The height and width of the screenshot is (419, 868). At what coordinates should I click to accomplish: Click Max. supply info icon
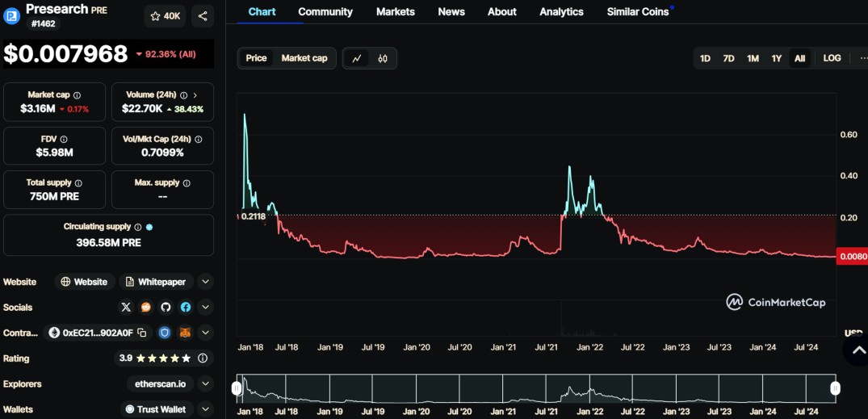pos(187,182)
